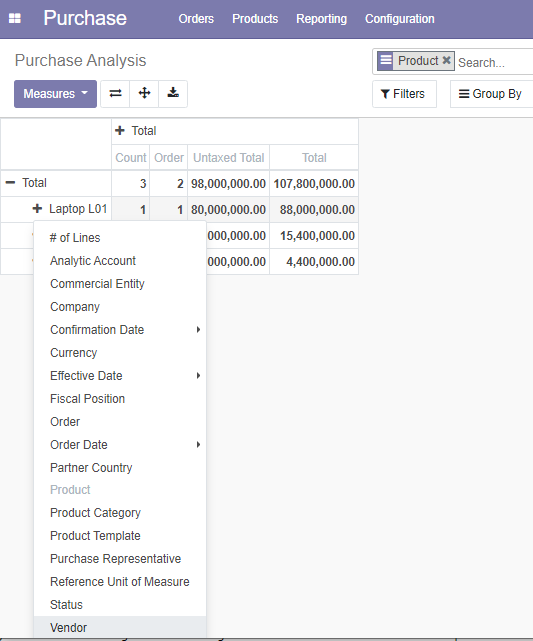Click the flip axis arrows icon
533x641 pixels.
(115, 94)
